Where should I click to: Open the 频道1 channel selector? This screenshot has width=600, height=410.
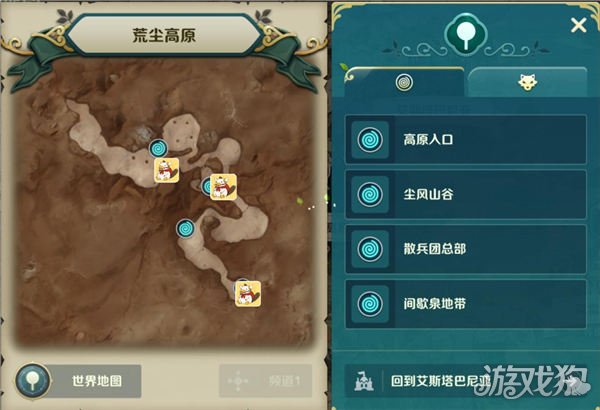(x=266, y=381)
